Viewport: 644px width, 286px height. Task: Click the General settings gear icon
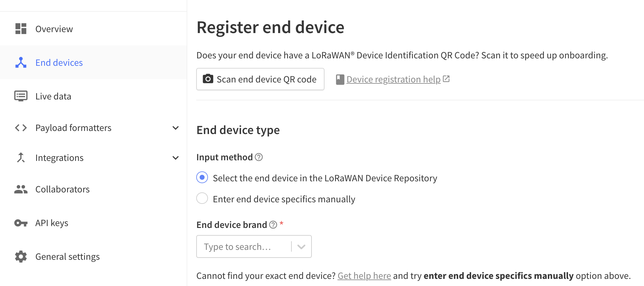21,256
